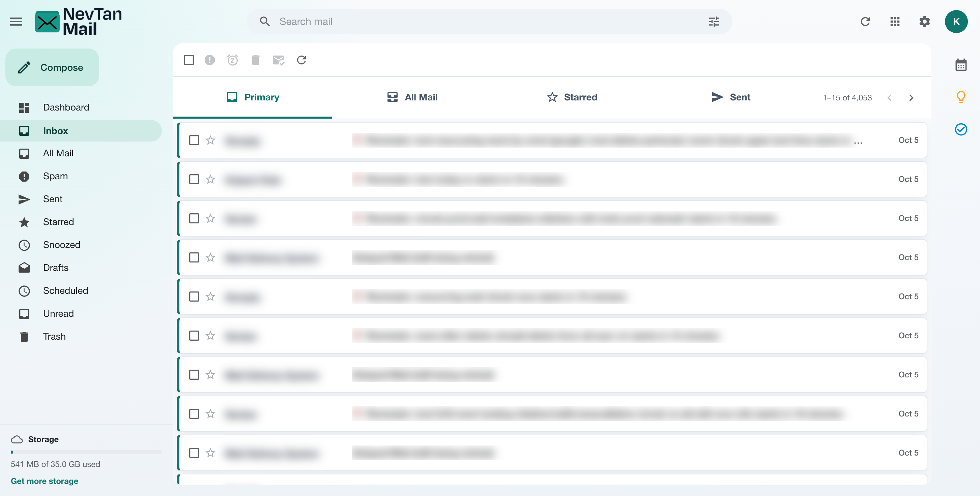
Task: Open the lightbulb notes icon
Action: (x=960, y=97)
